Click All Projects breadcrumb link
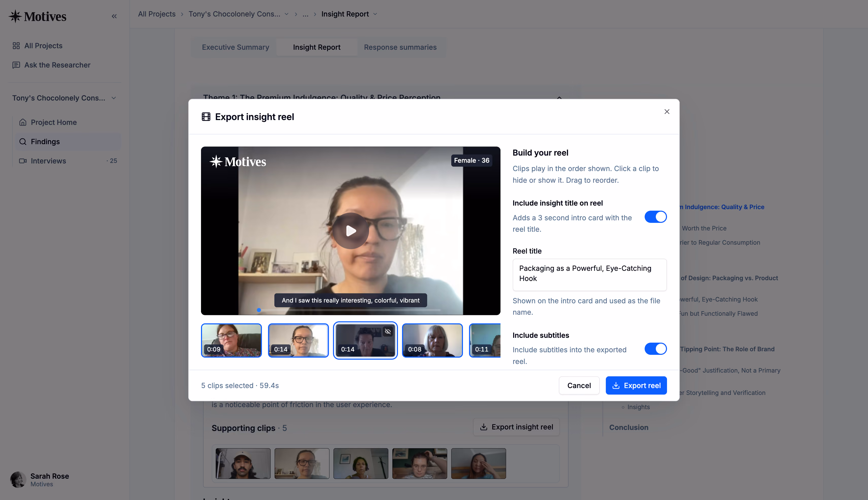 pos(157,14)
